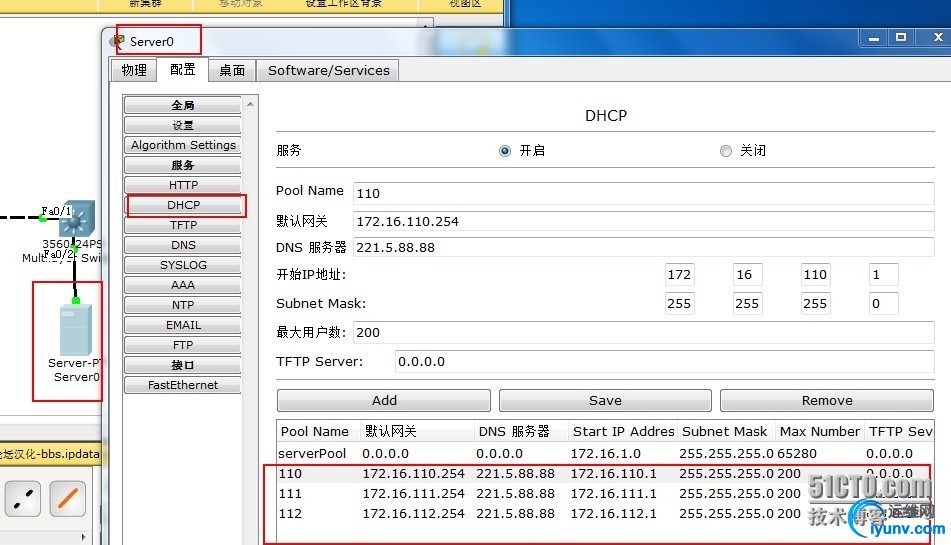Turn DHCP service on with 开启 radio
The height and width of the screenshot is (545, 951).
pyautogui.click(x=505, y=151)
